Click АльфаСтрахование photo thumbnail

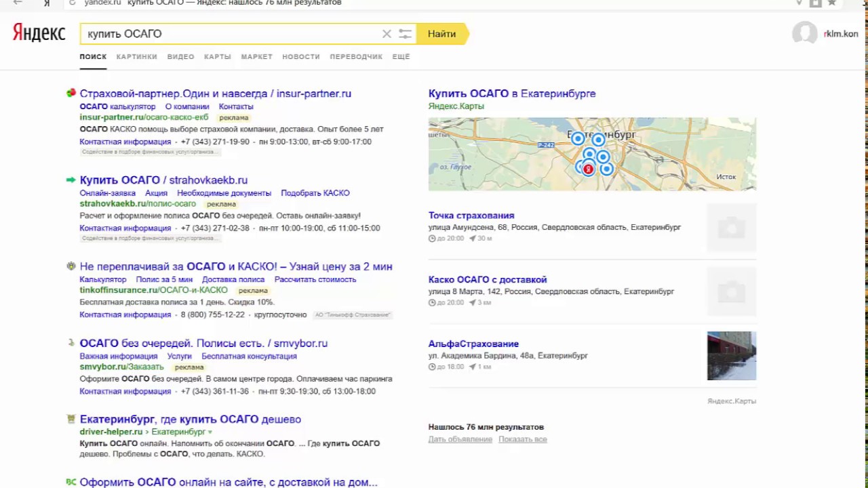coord(732,356)
